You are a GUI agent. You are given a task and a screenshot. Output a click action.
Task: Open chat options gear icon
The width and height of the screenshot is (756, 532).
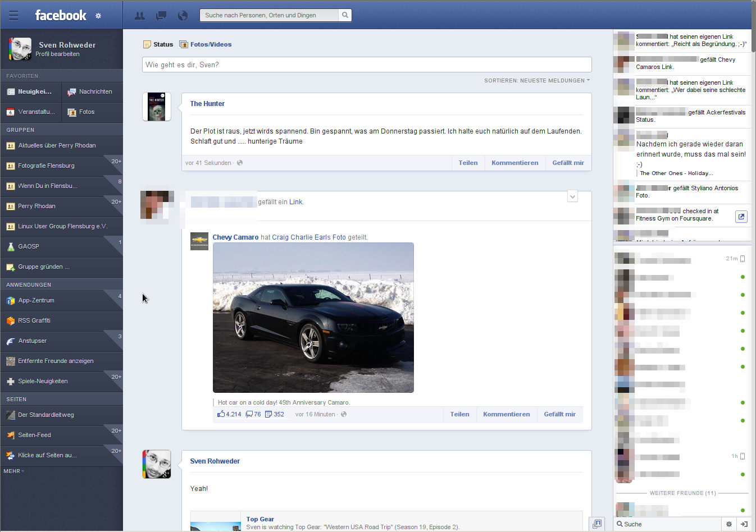pos(729,524)
